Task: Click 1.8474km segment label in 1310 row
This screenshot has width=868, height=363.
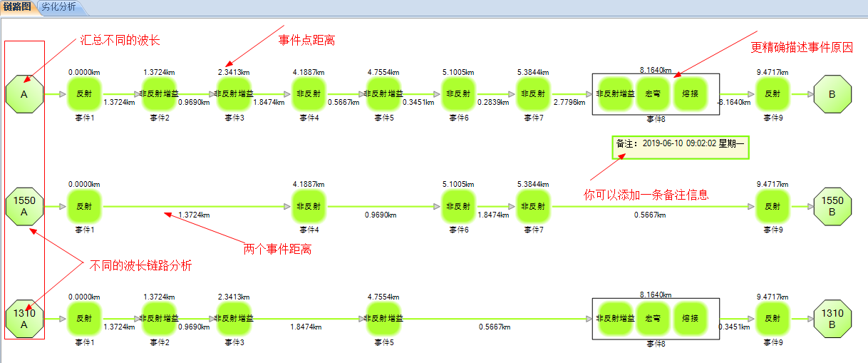Action: 305,327
